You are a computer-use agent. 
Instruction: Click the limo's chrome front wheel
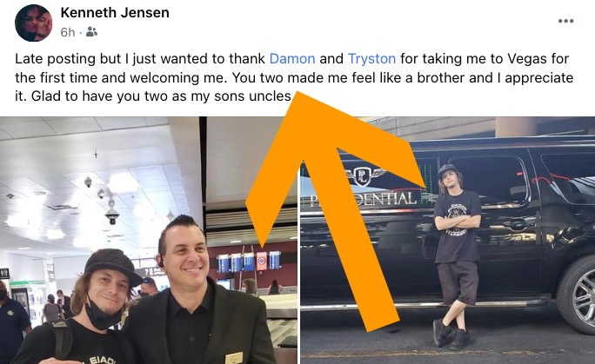click(578, 296)
